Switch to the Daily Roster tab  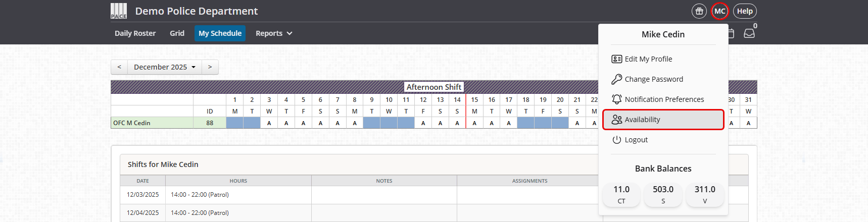click(135, 33)
